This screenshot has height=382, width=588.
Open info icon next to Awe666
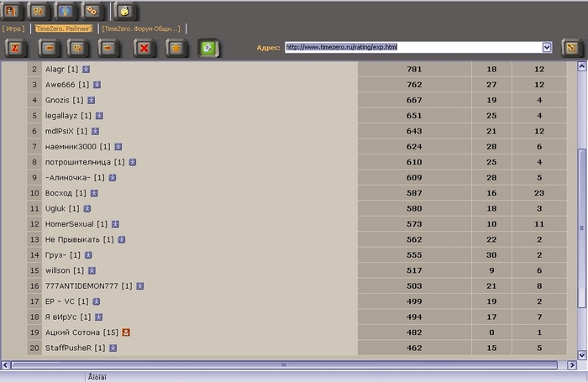pos(97,85)
